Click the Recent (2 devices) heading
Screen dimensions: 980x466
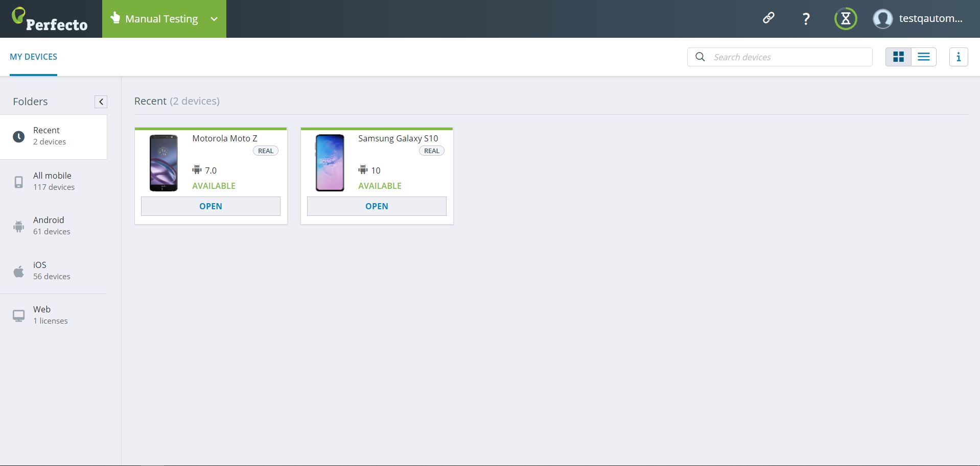click(x=177, y=101)
